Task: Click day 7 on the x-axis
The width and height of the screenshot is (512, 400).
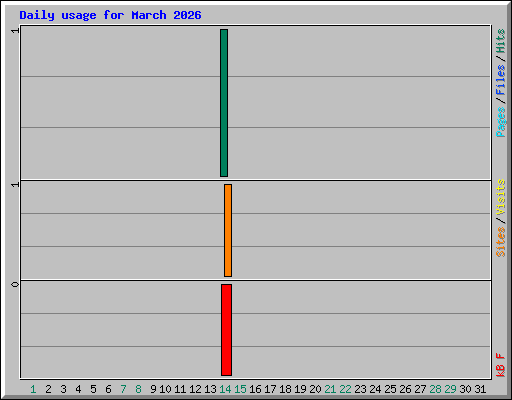Action: (x=123, y=389)
